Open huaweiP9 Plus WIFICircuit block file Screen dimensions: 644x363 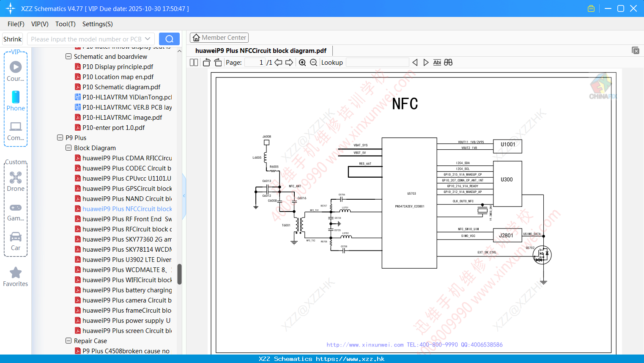pyautogui.click(x=127, y=280)
